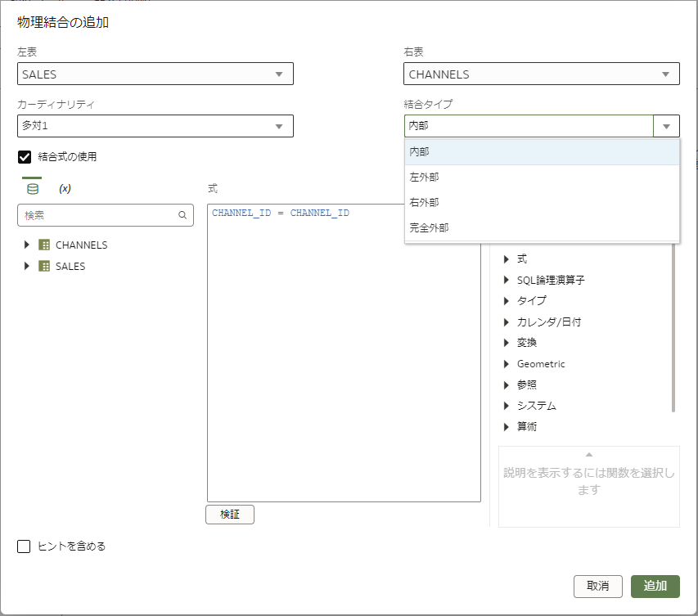This screenshot has width=698, height=616.
Task: Expand the 参照 function category
Action: coord(507,385)
